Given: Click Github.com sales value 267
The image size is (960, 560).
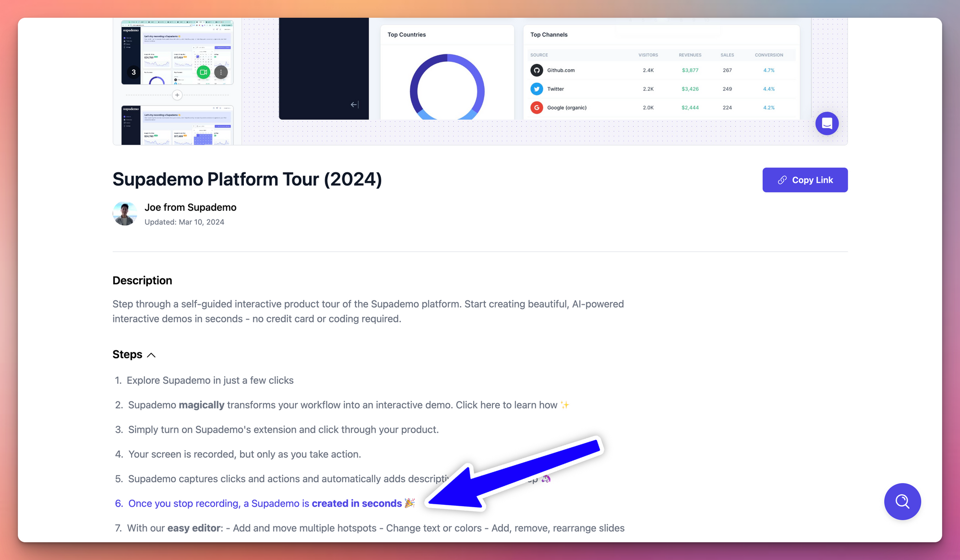Looking at the screenshot, I should click(x=727, y=70).
